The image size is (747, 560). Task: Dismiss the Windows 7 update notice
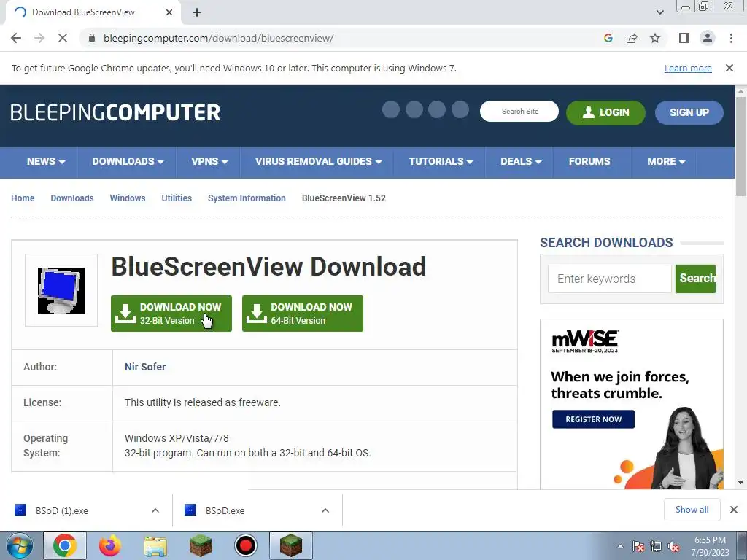click(729, 68)
